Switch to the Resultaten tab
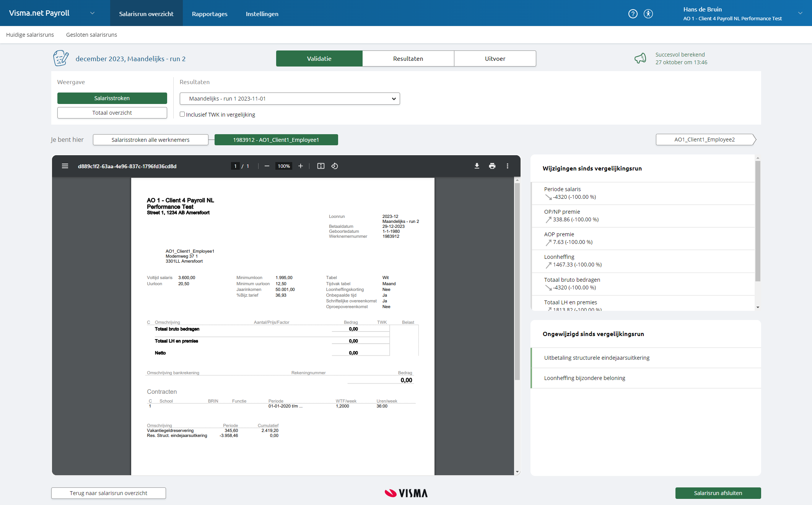 pyautogui.click(x=408, y=58)
